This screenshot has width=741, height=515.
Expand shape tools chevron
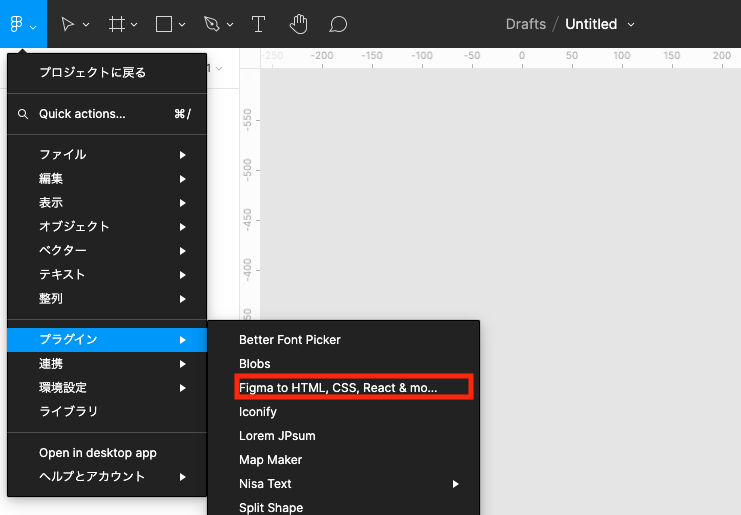(182, 25)
